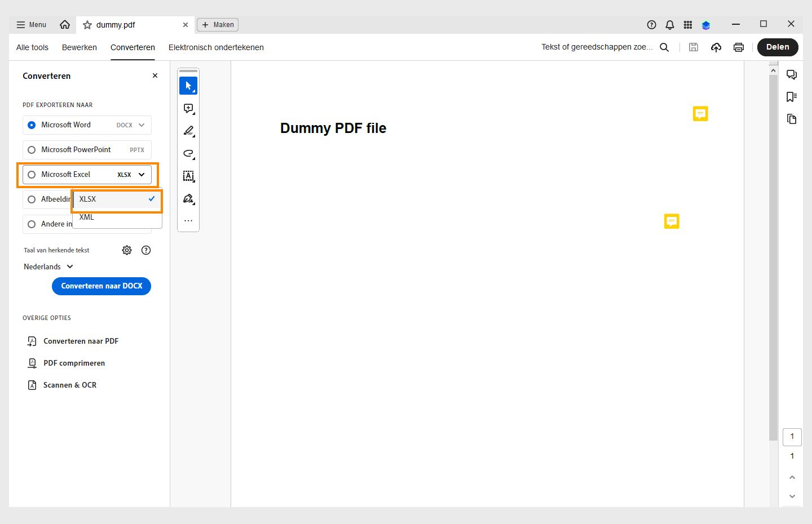Open page thumbnails panel
The height and width of the screenshot is (524, 812).
[792, 119]
